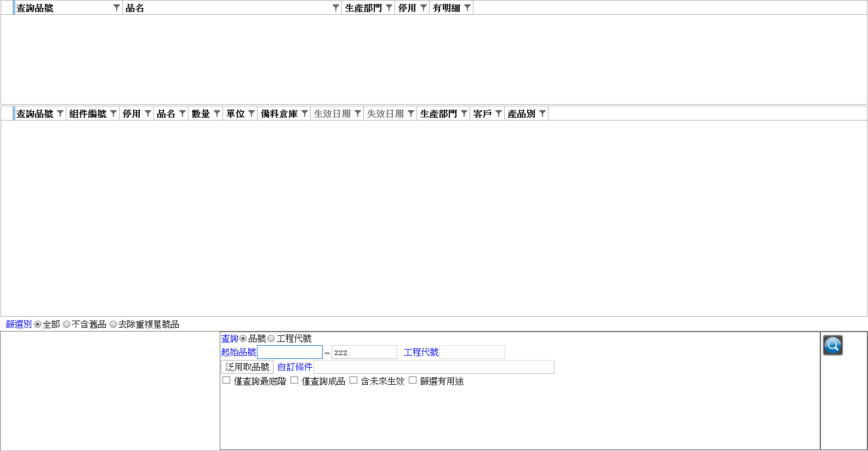Sort top grid by 查詢品號 header
The width and height of the screenshot is (868, 451).
point(35,8)
